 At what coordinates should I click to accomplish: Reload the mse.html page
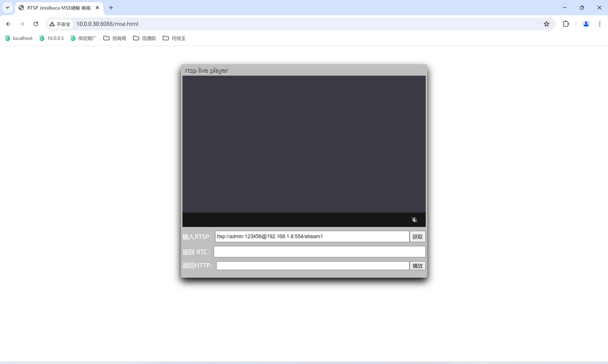(x=36, y=24)
